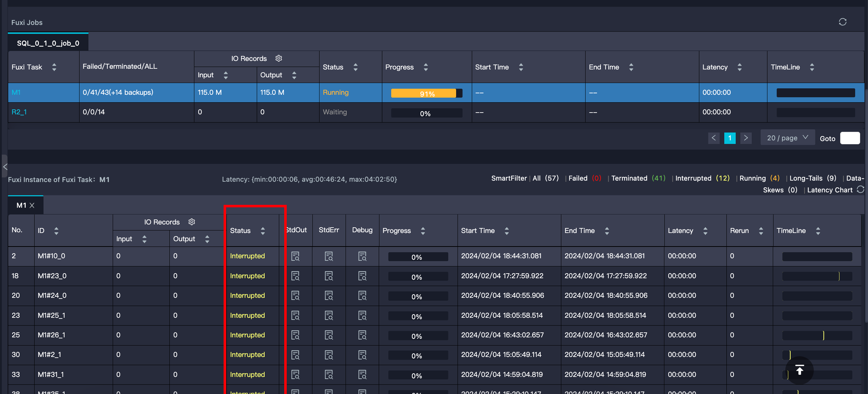This screenshot has height=394, width=868.
Task: Open IO Records settings gear in instance table
Action: [x=192, y=222]
